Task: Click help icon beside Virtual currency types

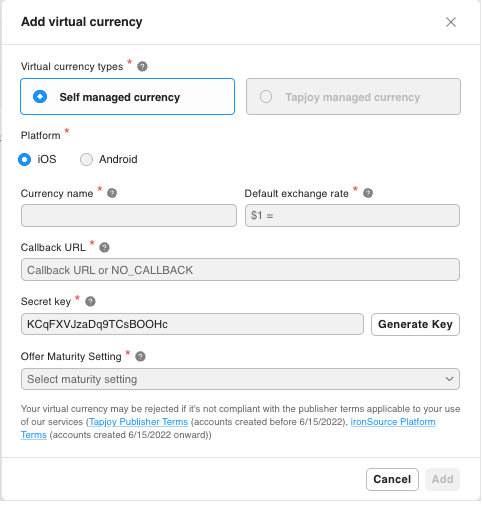Action: point(142,66)
